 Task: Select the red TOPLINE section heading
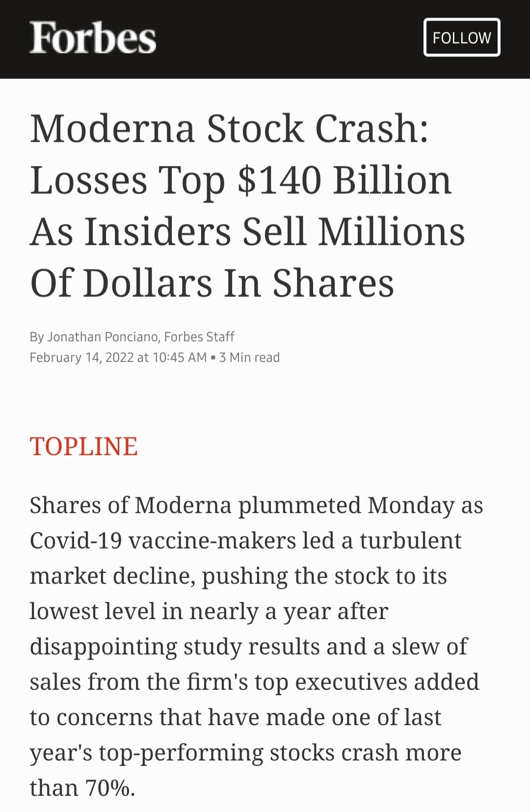click(x=83, y=446)
